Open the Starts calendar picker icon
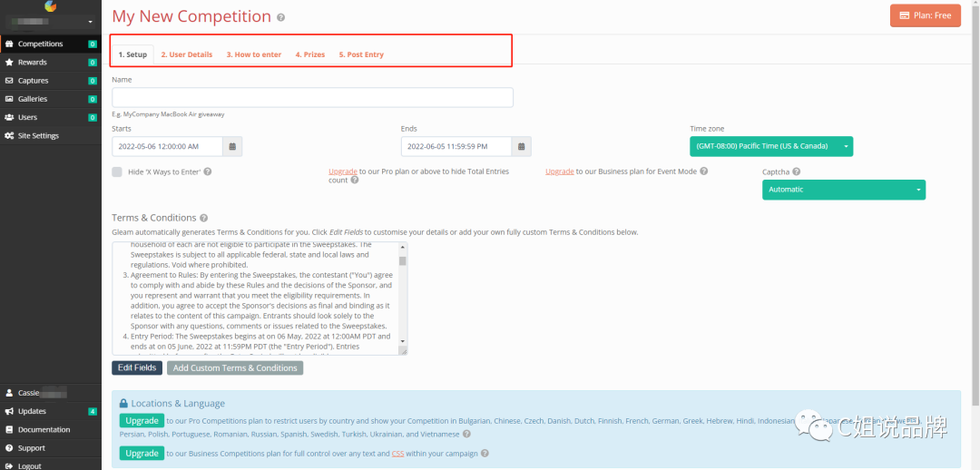 (232, 146)
